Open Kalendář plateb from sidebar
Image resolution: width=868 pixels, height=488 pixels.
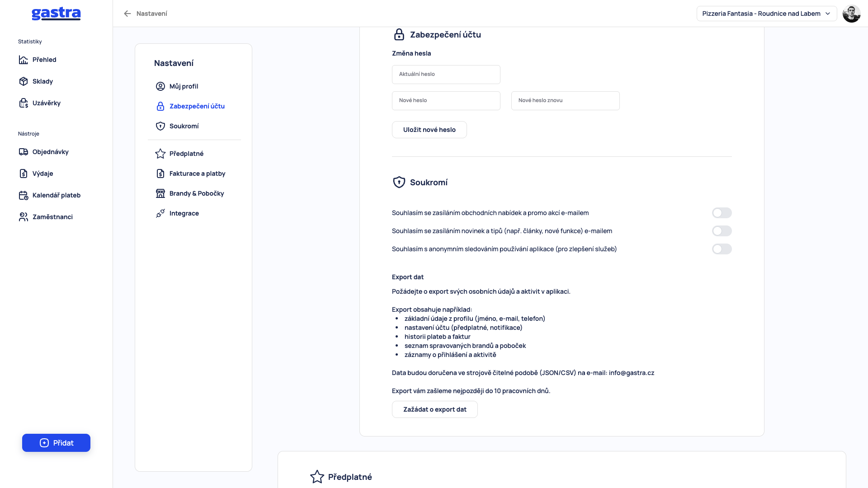pyautogui.click(x=57, y=195)
